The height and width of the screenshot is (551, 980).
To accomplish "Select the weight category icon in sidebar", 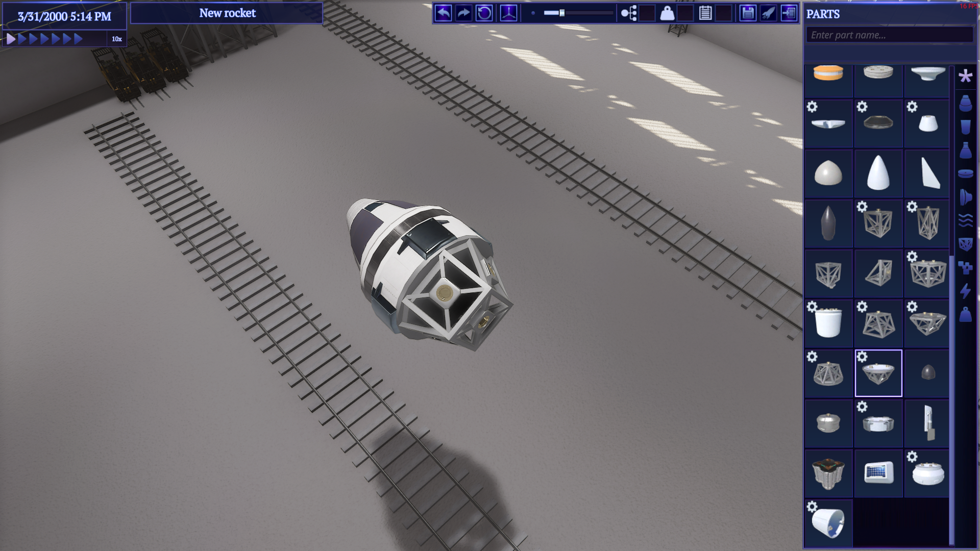I will tap(965, 314).
